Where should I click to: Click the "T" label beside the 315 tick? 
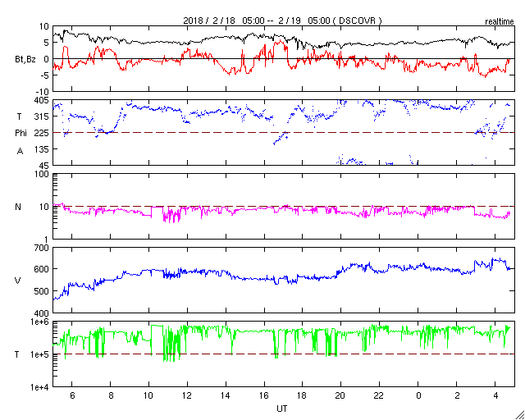[x=20, y=116]
